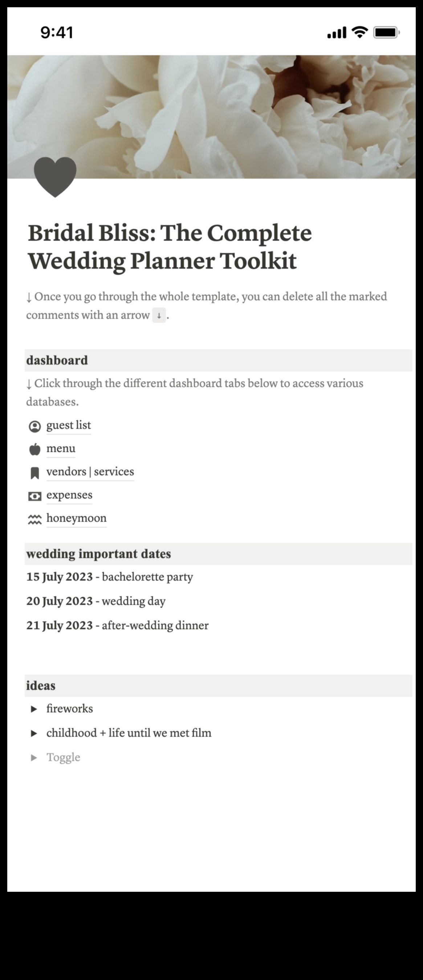This screenshot has height=980, width=423.
Task: Select the dashboard section heading
Action: point(57,361)
